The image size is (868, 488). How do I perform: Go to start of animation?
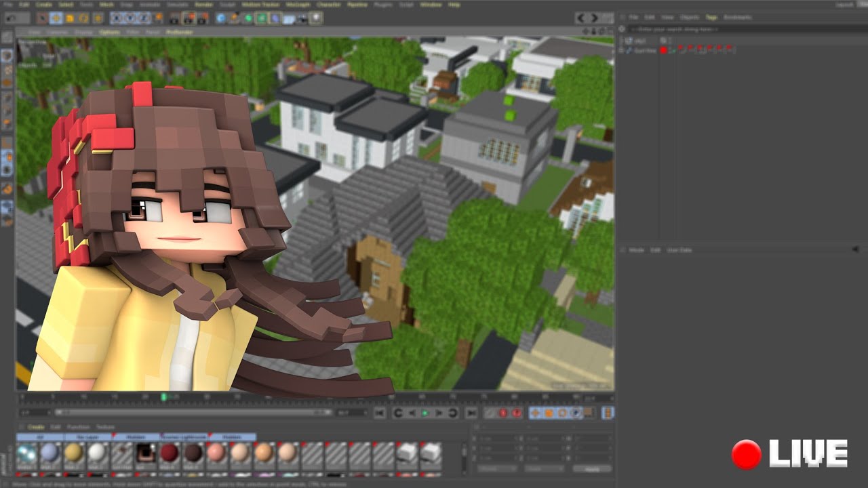pyautogui.click(x=380, y=413)
